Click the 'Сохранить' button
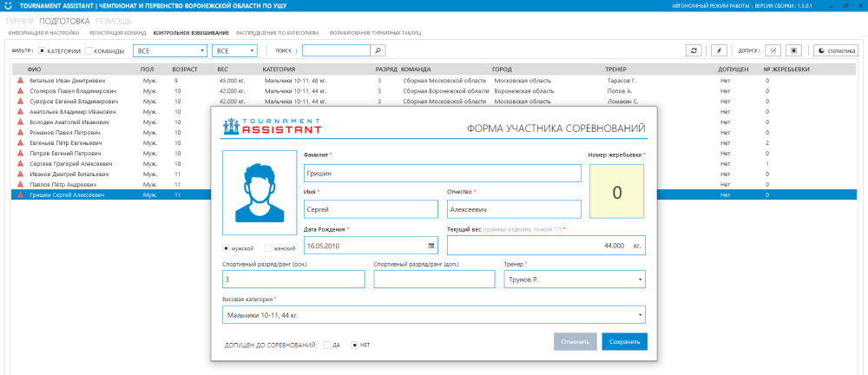The image size is (868, 375). tap(624, 342)
